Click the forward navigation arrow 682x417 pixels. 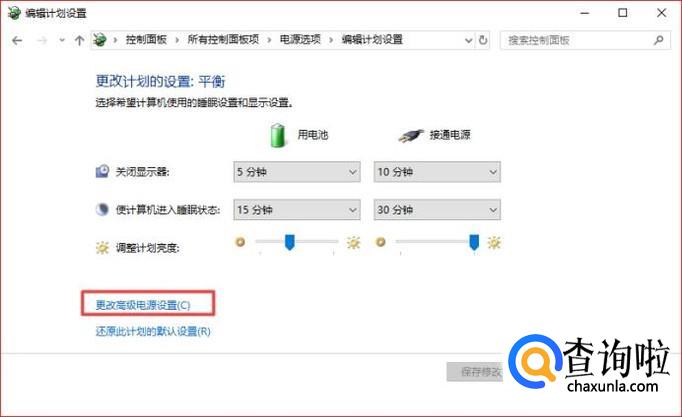point(42,40)
